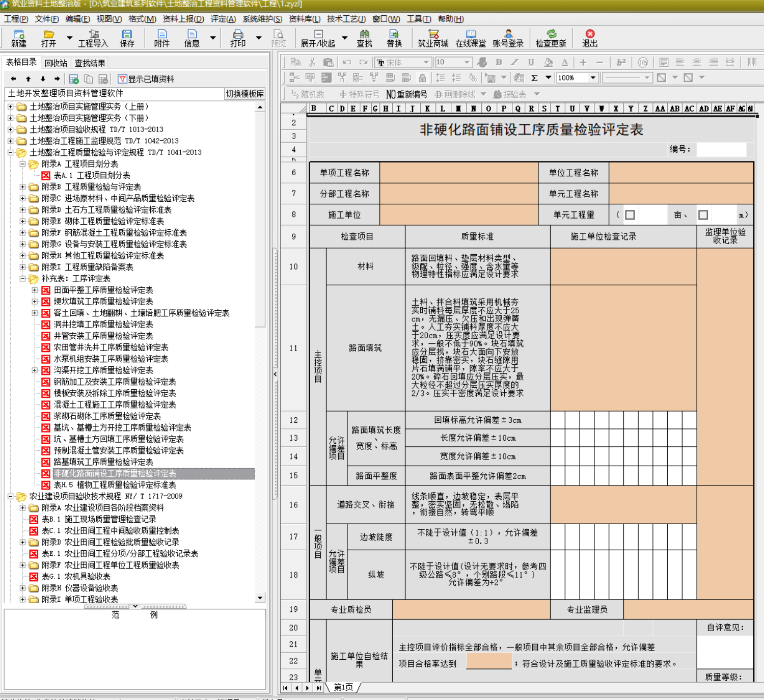
Task: Click the 新建 (New) toolbar icon
Action: click(x=19, y=34)
